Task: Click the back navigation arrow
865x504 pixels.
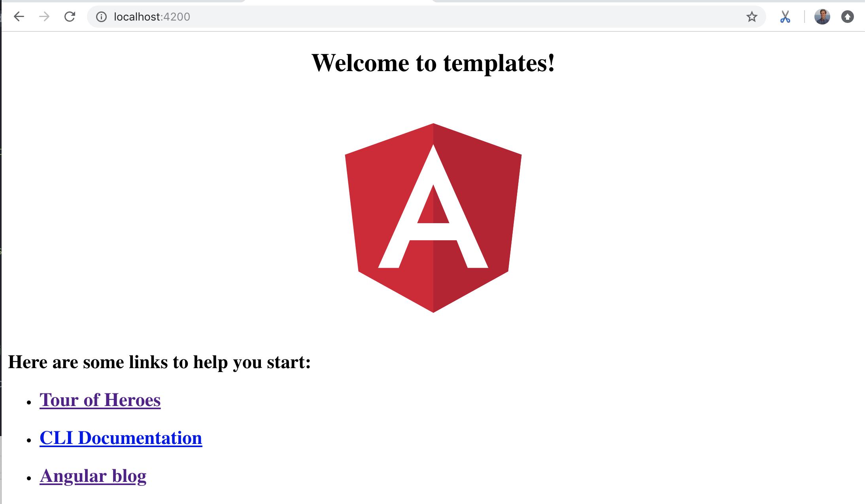Action: pyautogui.click(x=19, y=17)
